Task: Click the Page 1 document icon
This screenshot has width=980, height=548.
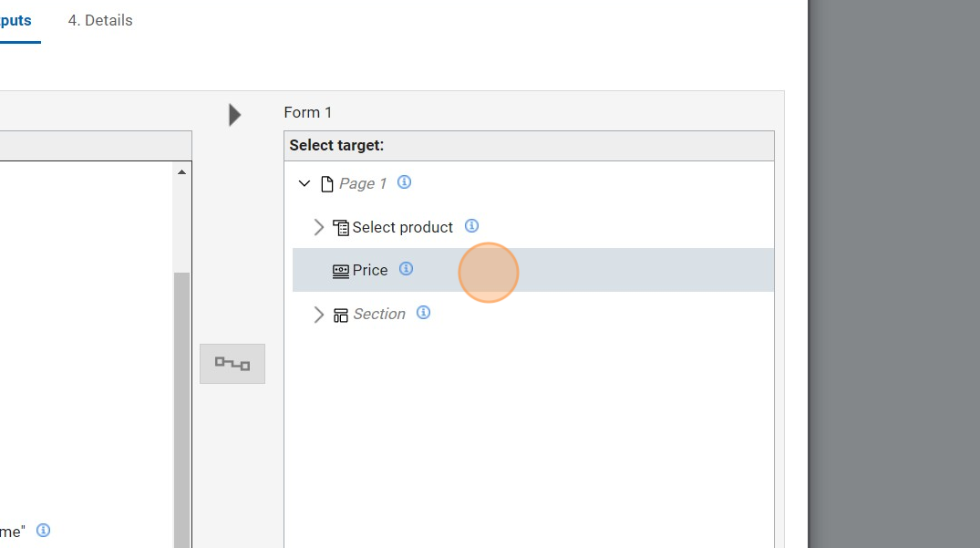Action: click(327, 184)
